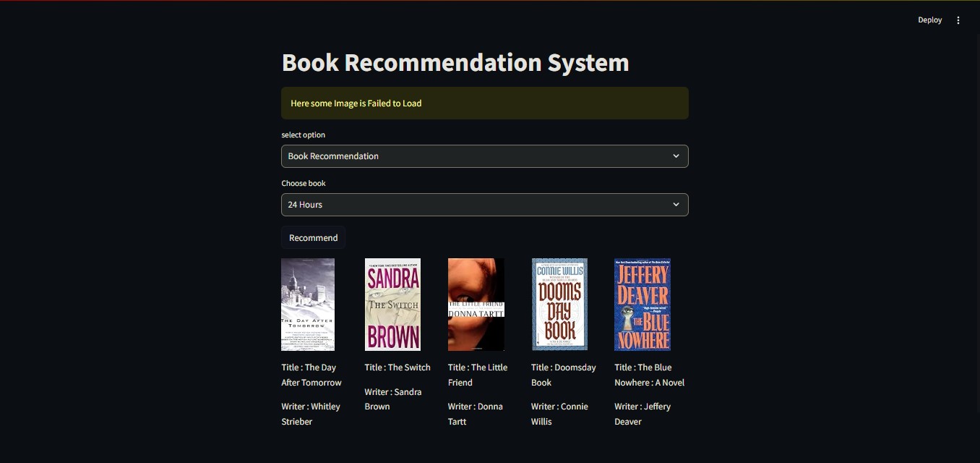Open the Book Recommendation combo box
The width and height of the screenshot is (980, 463).
(x=484, y=156)
